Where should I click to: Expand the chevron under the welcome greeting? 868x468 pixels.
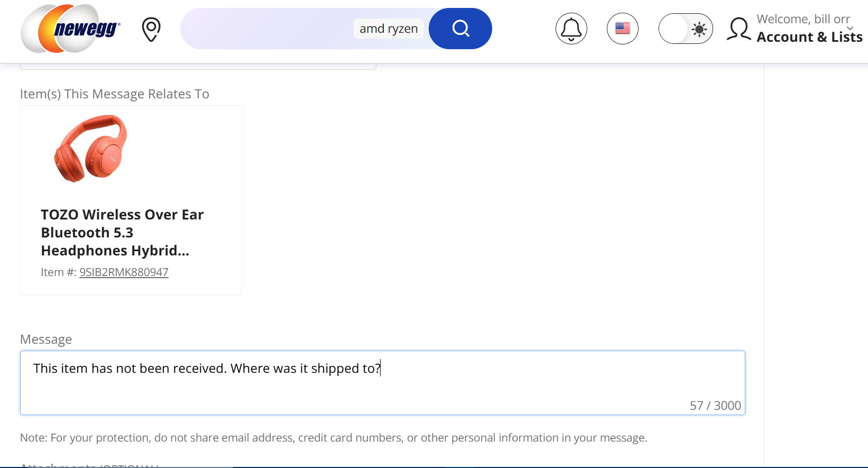click(849, 28)
